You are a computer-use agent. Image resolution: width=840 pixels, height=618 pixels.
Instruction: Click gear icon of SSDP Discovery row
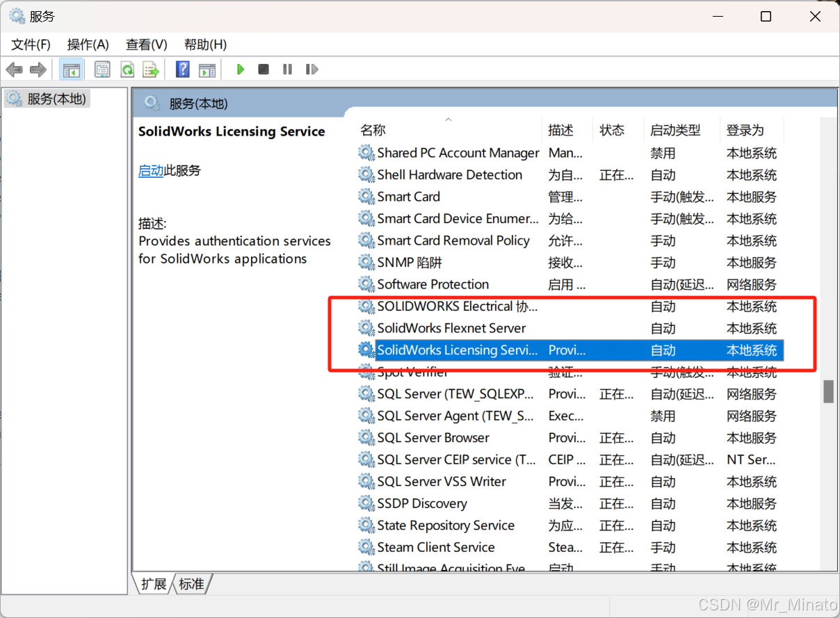(366, 503)
